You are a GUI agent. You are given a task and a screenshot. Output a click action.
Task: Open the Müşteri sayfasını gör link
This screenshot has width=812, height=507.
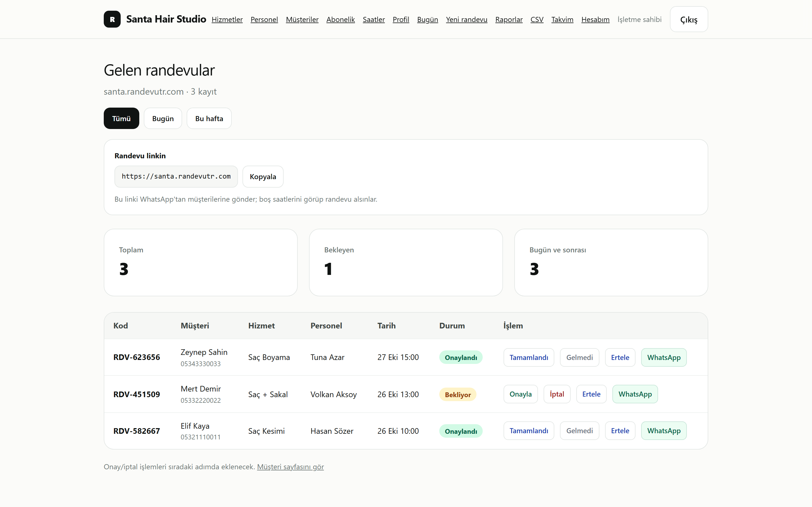(x=290, y=467)
